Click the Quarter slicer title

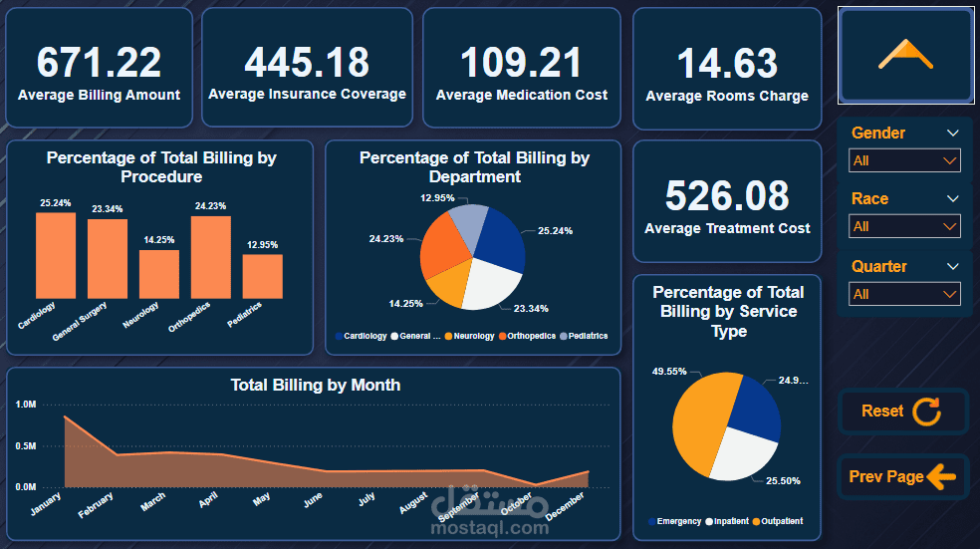point(878,266)
